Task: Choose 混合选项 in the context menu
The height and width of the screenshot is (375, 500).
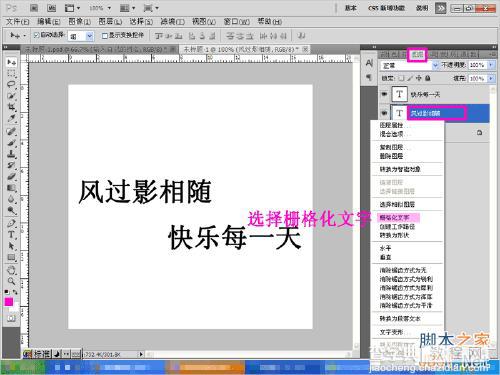Action: click(x=392, y=134)
